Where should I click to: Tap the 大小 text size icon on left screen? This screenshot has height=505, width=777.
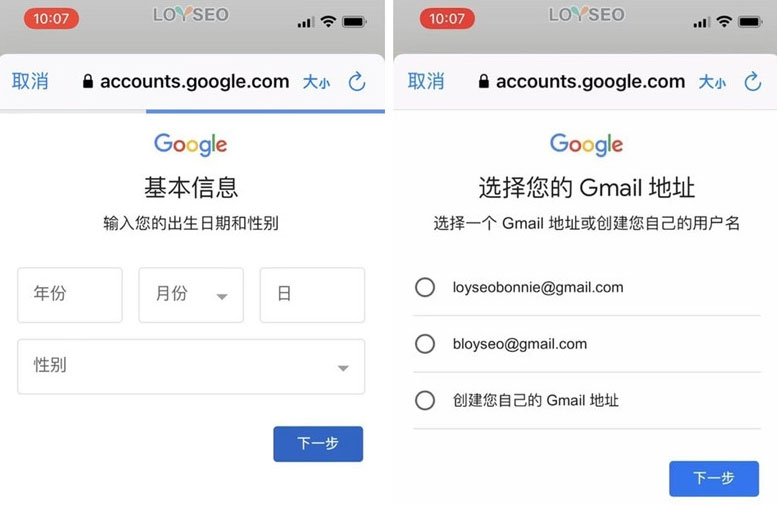316,82
